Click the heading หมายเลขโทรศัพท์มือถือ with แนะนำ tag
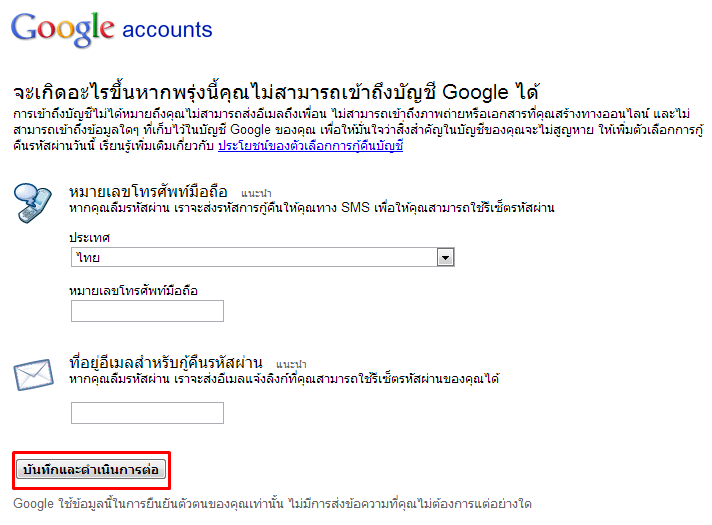Viewport: 712px width, 525px height. pyautogui.click(x=170, y=192)
